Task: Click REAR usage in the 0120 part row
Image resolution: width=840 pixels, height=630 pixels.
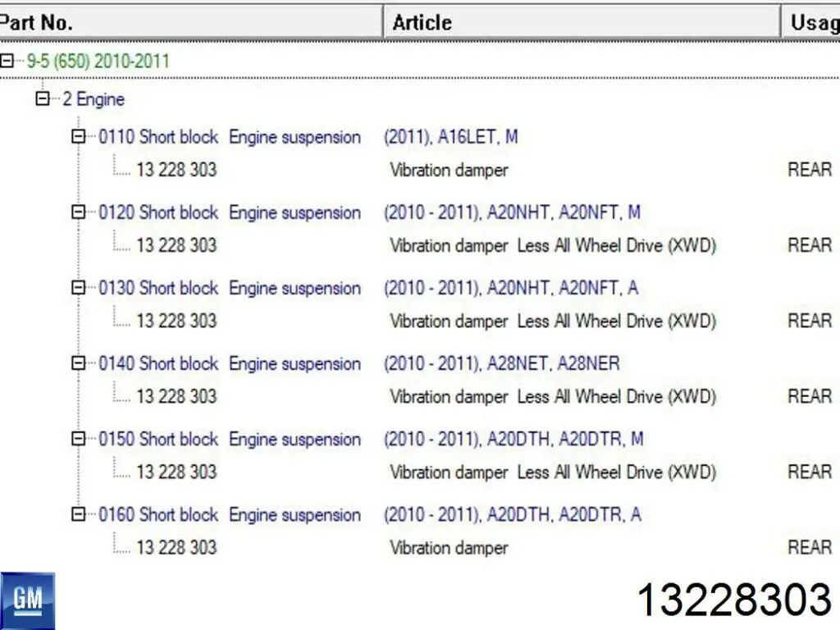Action: point(810,245)
